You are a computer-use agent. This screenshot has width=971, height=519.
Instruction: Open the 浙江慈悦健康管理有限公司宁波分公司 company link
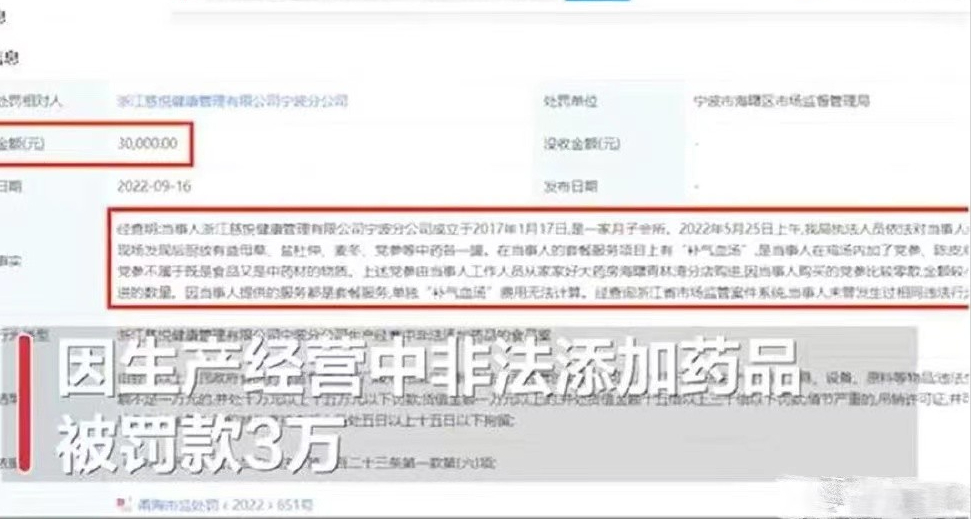pos(232,101)
